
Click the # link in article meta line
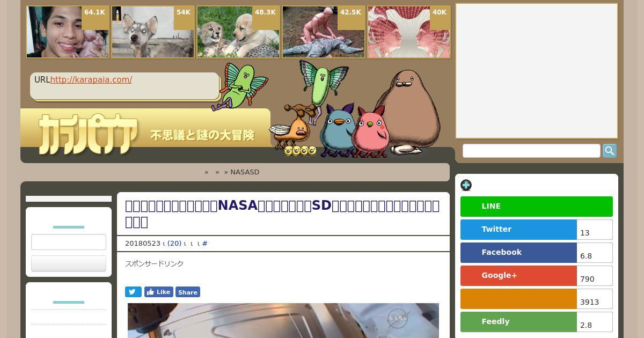204,244
